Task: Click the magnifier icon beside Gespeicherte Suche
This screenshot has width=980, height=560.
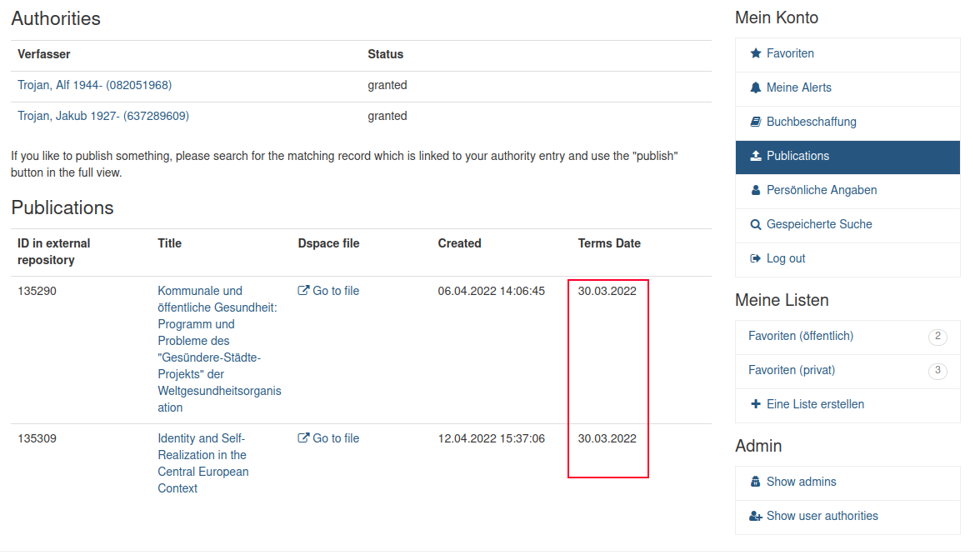Action: coord(756,224)
